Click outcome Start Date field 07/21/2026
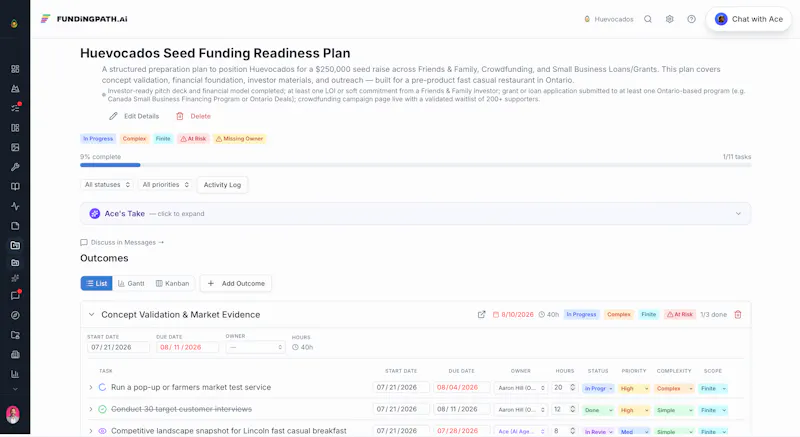This screenshot has height=437, width=800. pyautogui.click(x=118, y=347)
